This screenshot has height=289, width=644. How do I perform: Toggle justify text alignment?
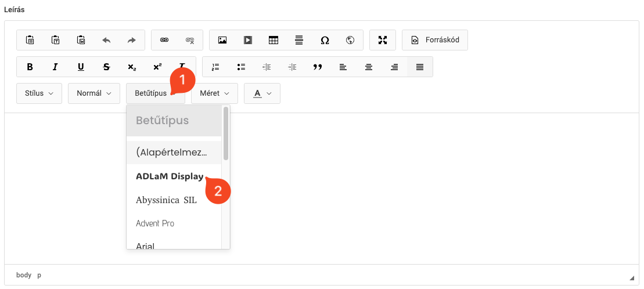420,67
